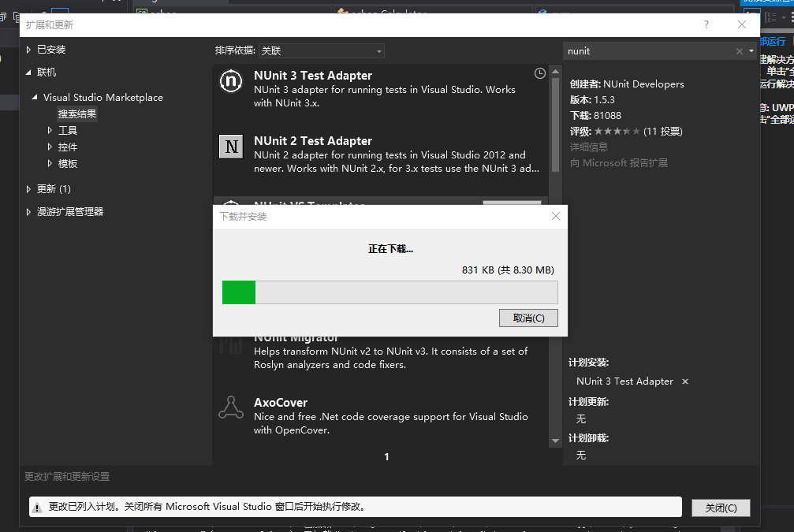Focus the nunit search input field

649,51
